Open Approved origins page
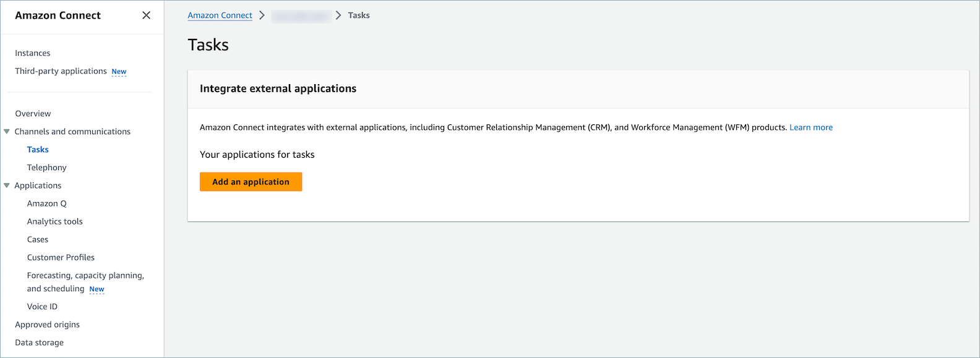The width and height of the screenshot is (980, 358). point(47,325)
